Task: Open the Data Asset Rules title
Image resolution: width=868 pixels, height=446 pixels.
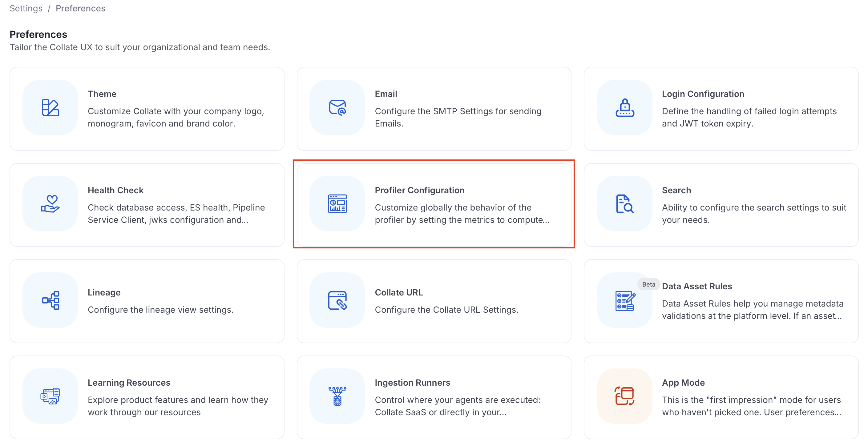Action: tap(697, 286)
